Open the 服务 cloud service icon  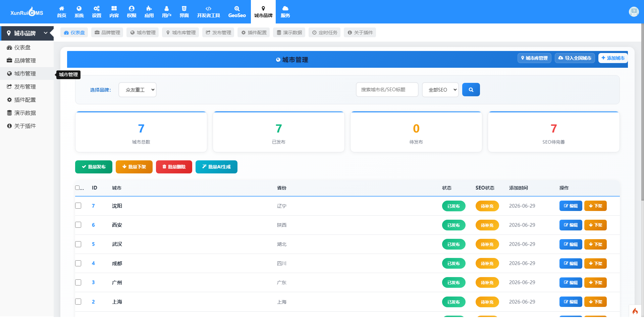tap(285, 12)
